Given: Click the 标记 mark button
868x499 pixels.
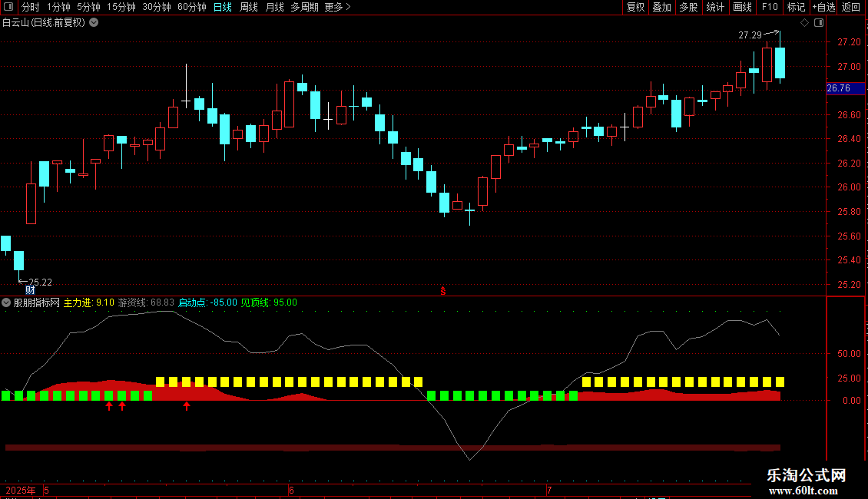Looking at the screenshot, I should coord(796,7).
